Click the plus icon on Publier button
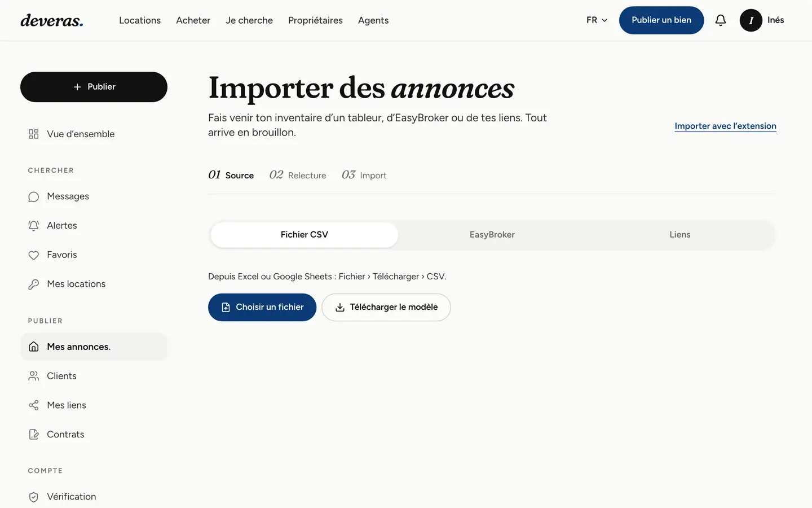This screenshot has height=508, width=812. (x=77, y=87)
